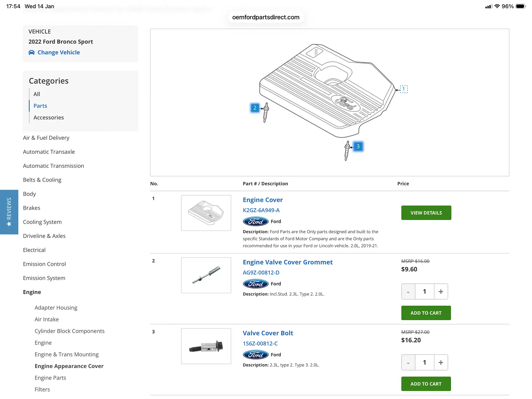Expand the Cooling System category
The height and width of the screenshot is (399, 532).
point(42,222)
